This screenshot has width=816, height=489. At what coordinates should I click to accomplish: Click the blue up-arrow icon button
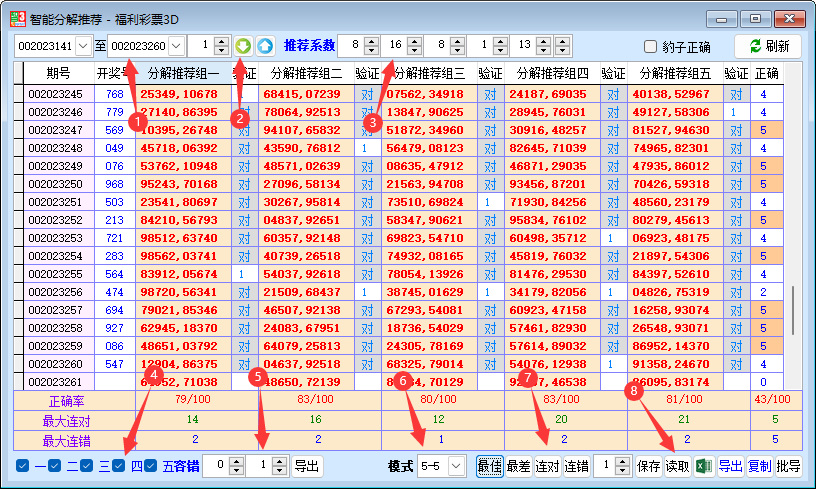265,46
